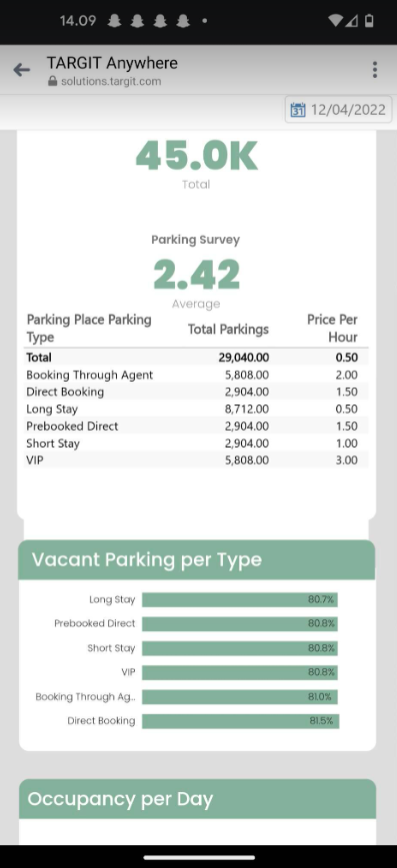The width and height of the screenshot is (397, 868).
Task: Select the Booking Through Agent row
Action: [196, 375]
